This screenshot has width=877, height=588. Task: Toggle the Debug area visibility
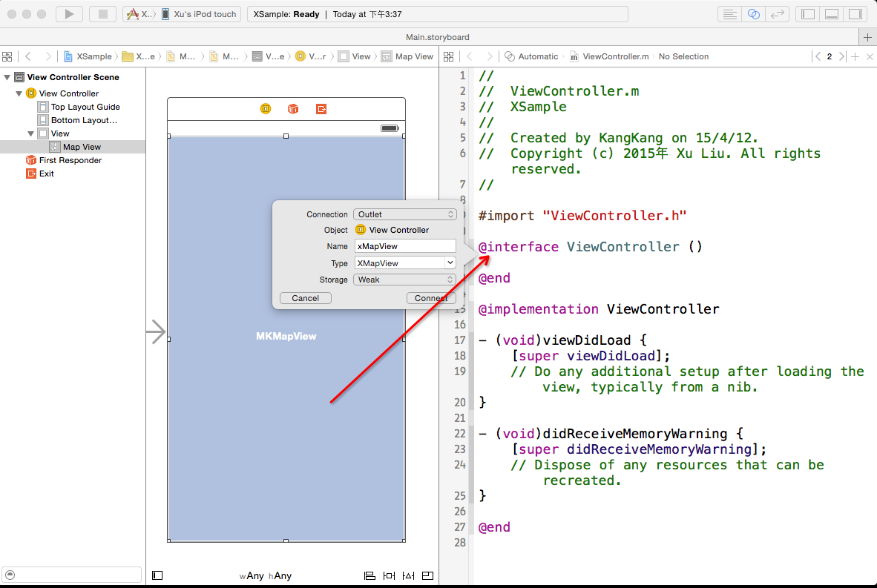tap(831, 14)
